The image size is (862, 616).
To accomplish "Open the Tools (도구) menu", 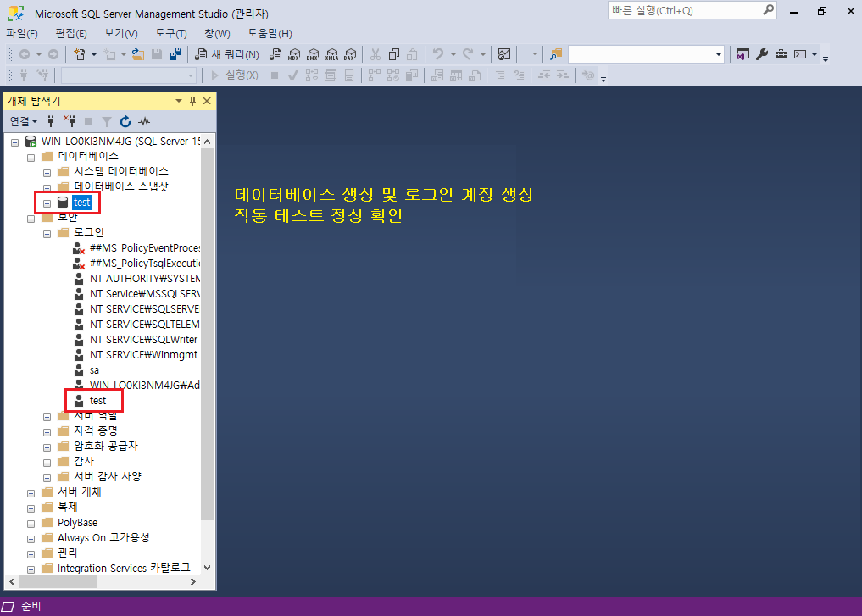I will (x=171, y=34).
